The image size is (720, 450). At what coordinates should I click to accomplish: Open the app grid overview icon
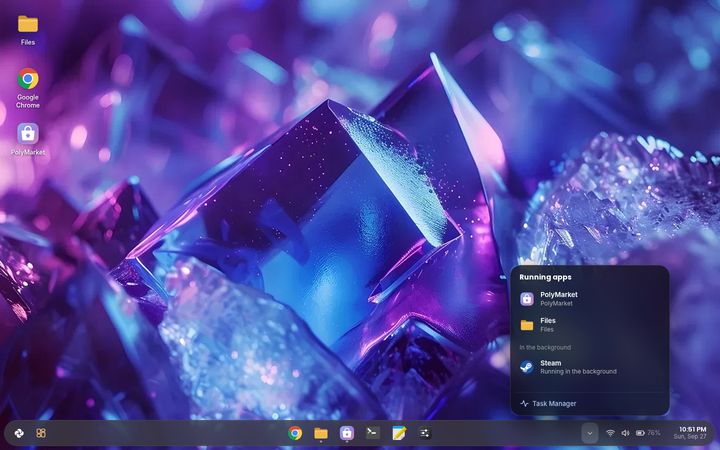pyautogui.click(x=41, y=433)
